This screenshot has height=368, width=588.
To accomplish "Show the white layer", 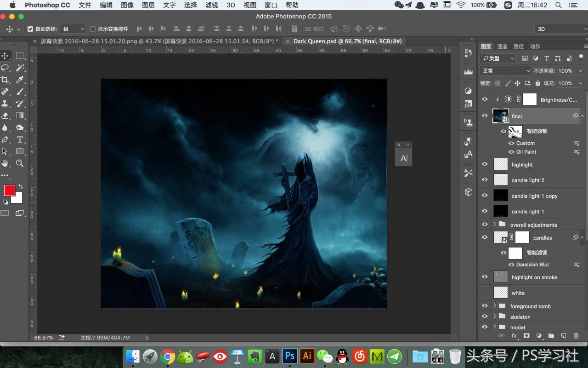I will [485, 293].
